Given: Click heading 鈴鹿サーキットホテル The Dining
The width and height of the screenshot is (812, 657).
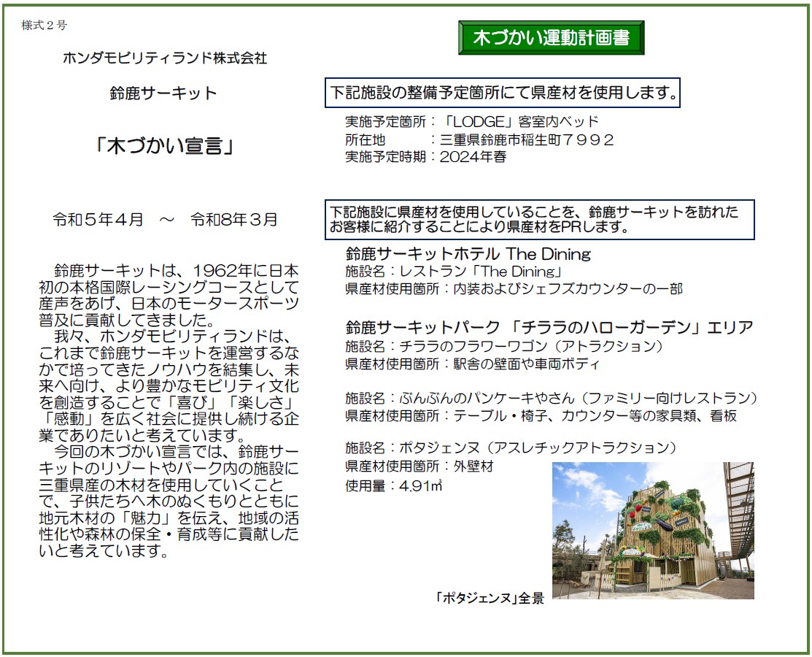Looking at the screenshot, I should pos(468,254).
